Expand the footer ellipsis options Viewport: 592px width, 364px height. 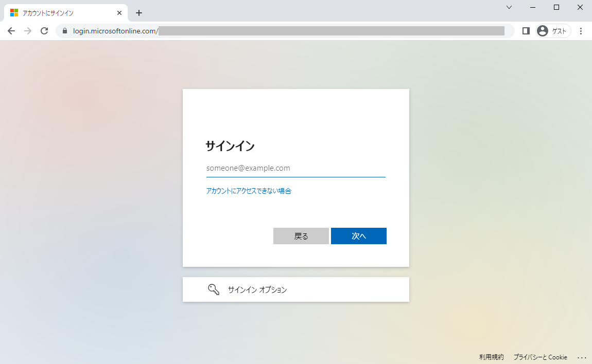(582, 357)
